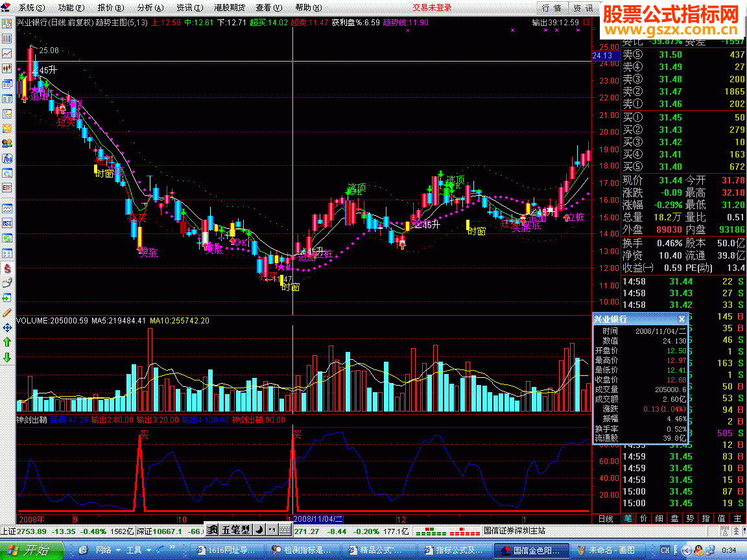Click the pencil drawing tool icon
This screenshot has height=560, width=747.
tap(7, 312)
